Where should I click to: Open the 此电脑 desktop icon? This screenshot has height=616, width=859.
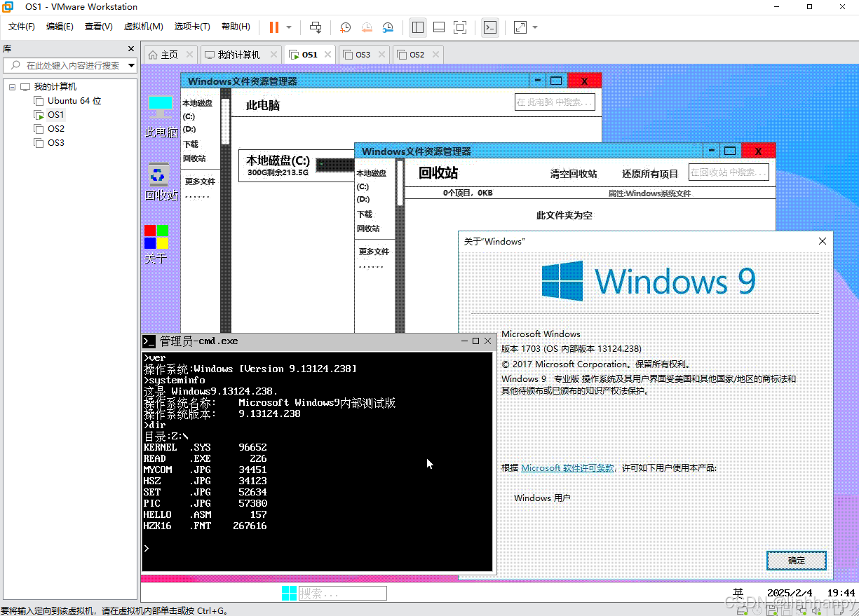[161, 116]
